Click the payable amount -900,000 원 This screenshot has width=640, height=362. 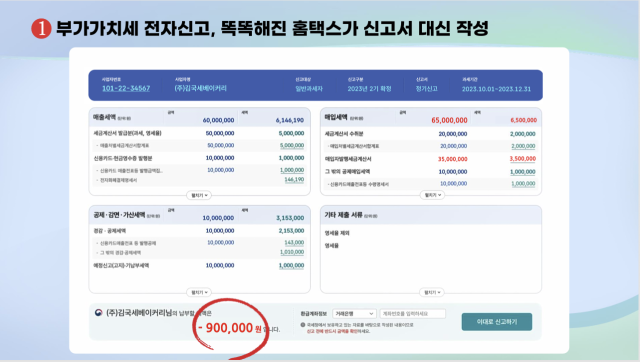tap(229, 327)
